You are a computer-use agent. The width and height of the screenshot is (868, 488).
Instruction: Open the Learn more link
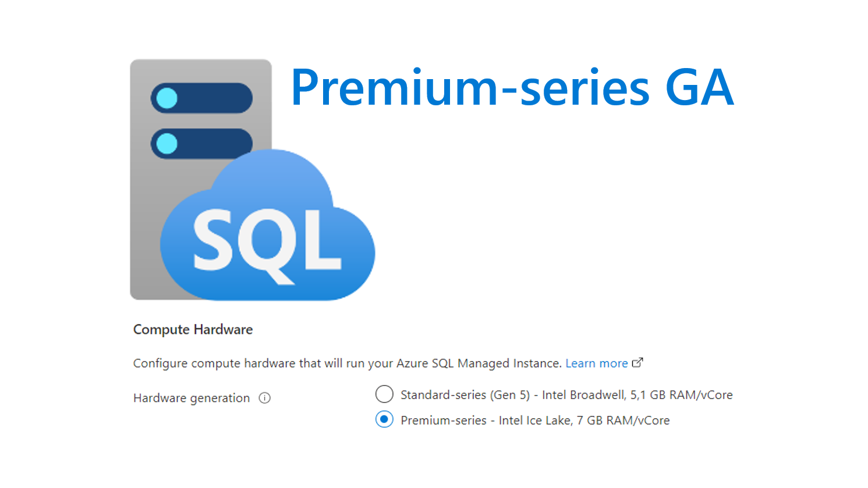(596, 364)
